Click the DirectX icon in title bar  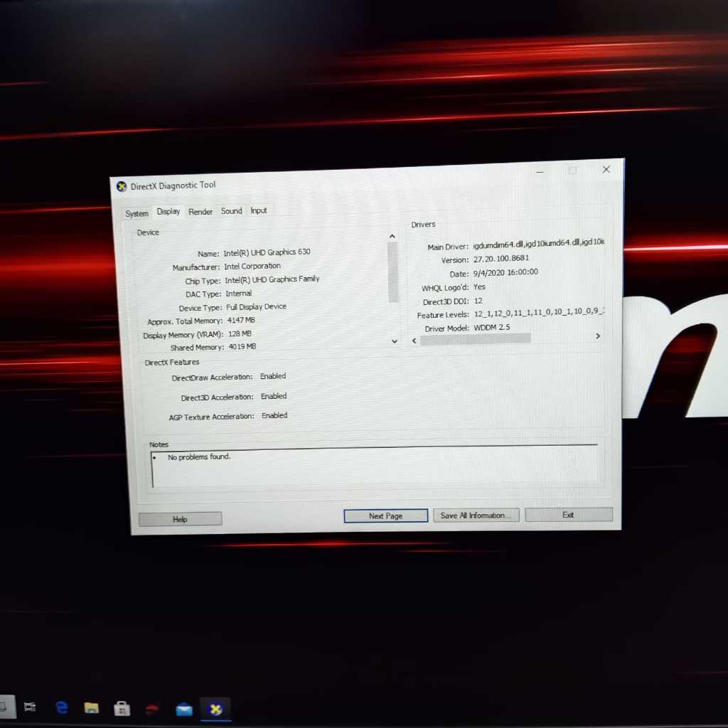pos(122,187)
